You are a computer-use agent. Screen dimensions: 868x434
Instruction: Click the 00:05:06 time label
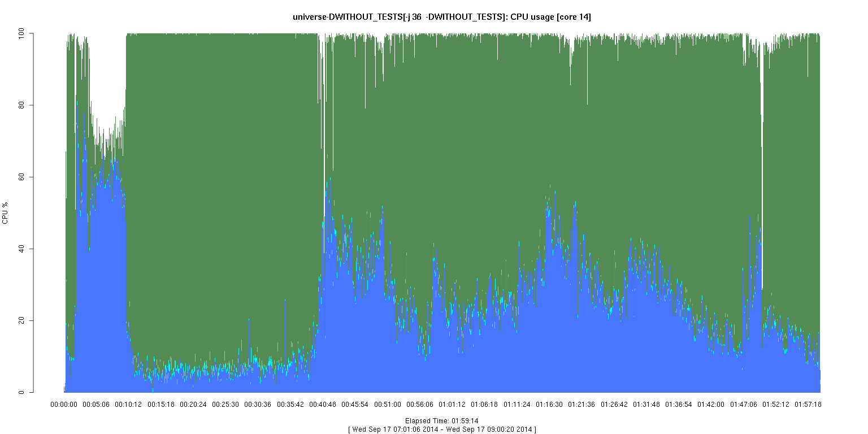tap(96, 405)
